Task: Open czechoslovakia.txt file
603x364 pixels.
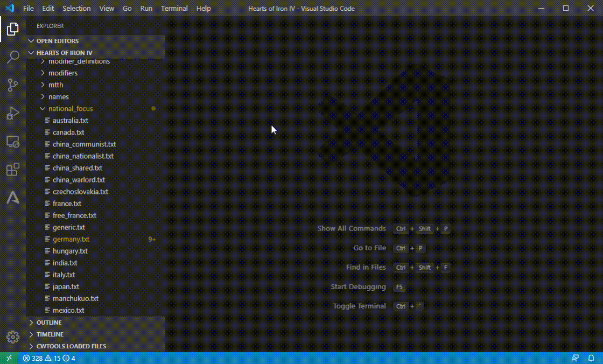Action: coord(95,192)
